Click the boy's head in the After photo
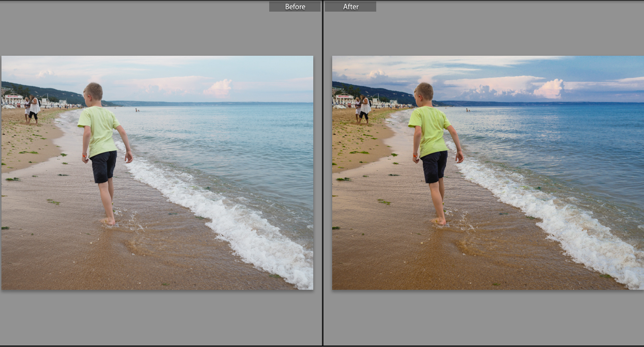This screenshot has width=644, height=347. point(424,92)
